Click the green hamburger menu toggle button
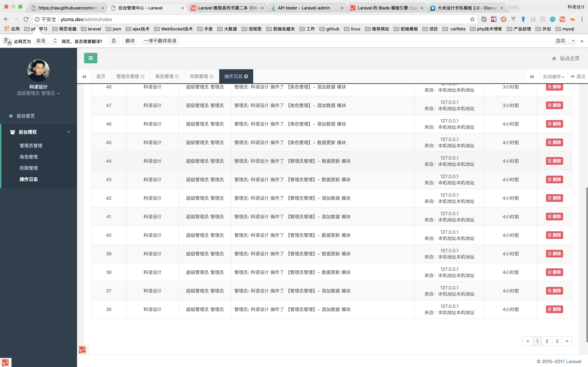The height and width of the screenshot is (367, 588). [x=91, y=58]
